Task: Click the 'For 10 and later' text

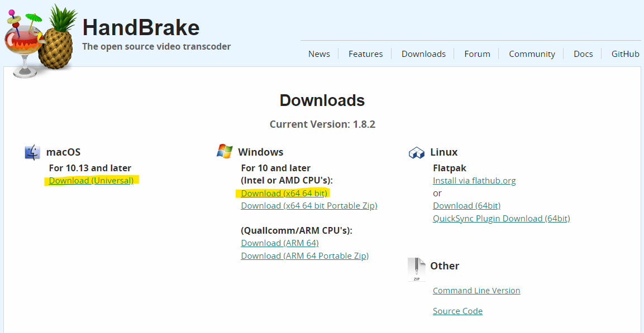Action: 275,168
